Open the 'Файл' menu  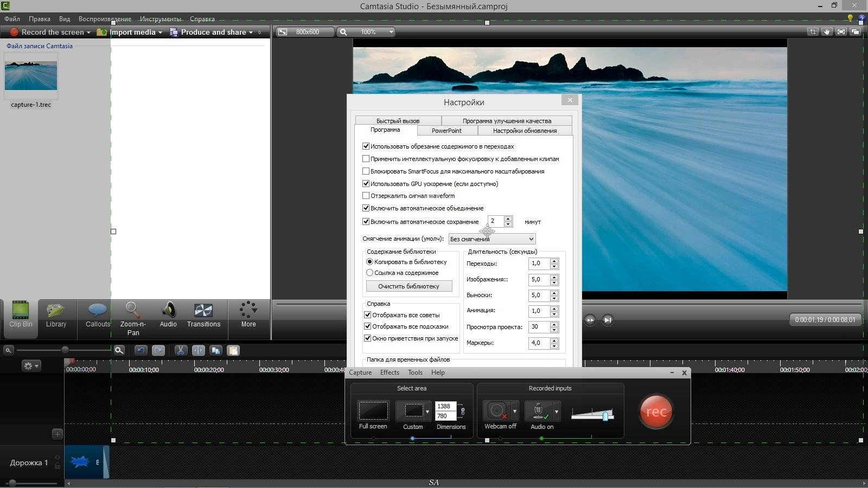pos(12,19)
